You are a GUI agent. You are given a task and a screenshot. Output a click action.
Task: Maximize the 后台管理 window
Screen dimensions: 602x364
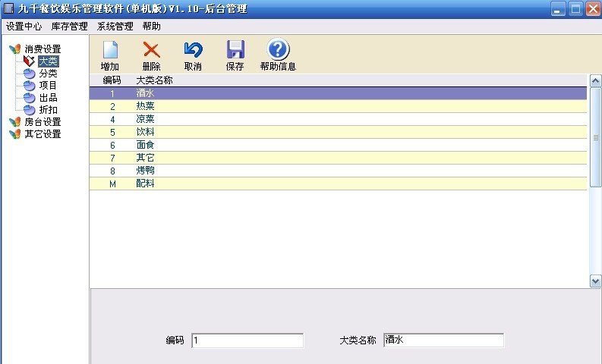(575, 9)
